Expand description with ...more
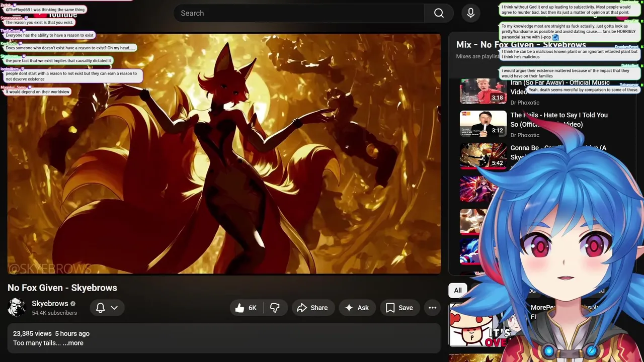This screenshot has width=644, height=362. point(73,343)
